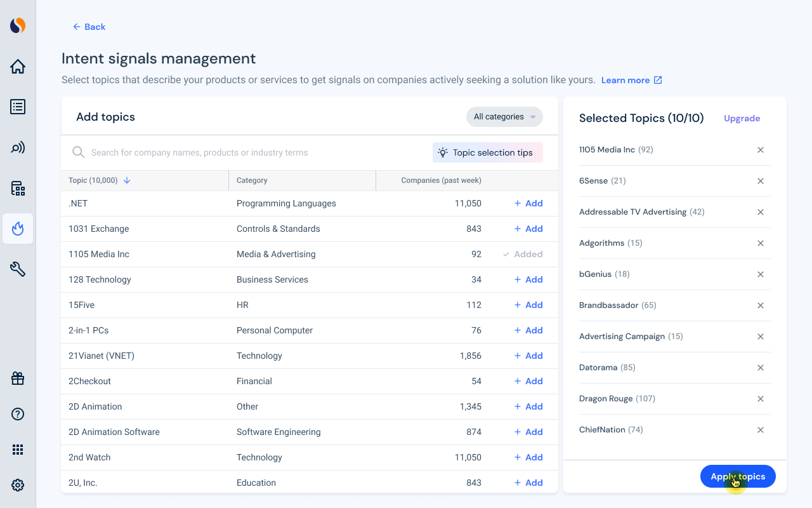Click the Upgrade link
The height and width of the screenshot is (508, 812).
[x=742, y=118]
